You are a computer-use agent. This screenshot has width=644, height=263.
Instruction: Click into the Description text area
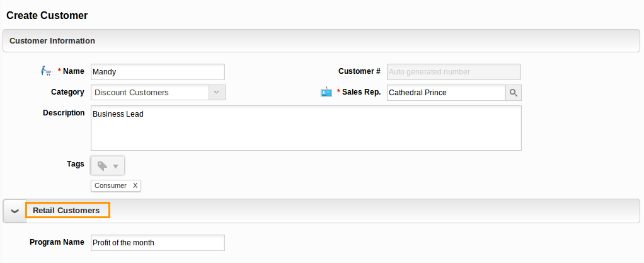click(306, 128)
